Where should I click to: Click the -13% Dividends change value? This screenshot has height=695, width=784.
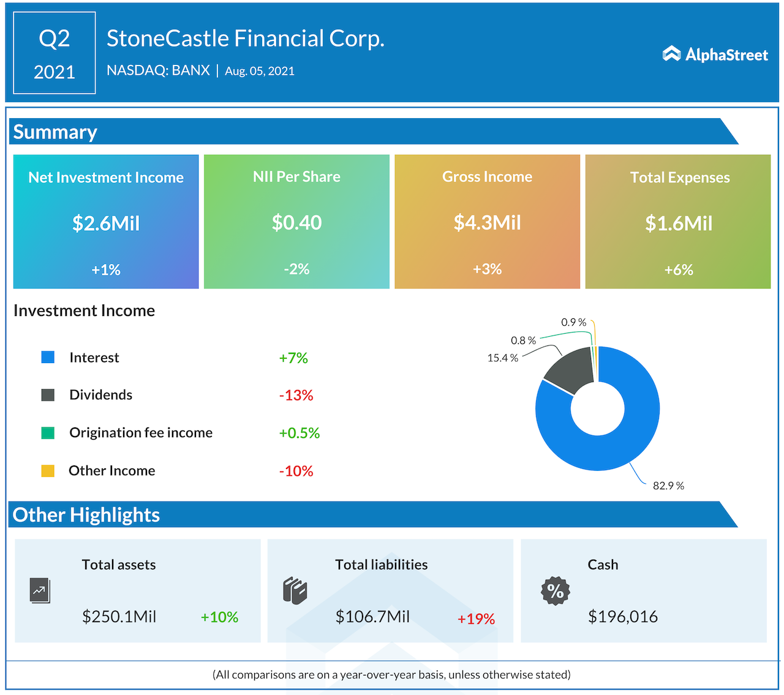[296, 396]
